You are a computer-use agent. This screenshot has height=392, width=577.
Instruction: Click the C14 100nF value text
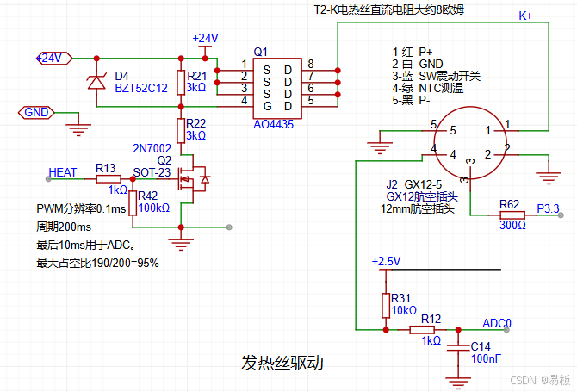486,358
